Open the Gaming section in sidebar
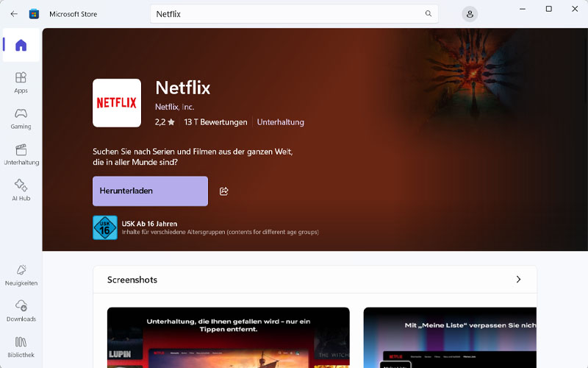The image size is (588, 368). (x=21, y=118)
